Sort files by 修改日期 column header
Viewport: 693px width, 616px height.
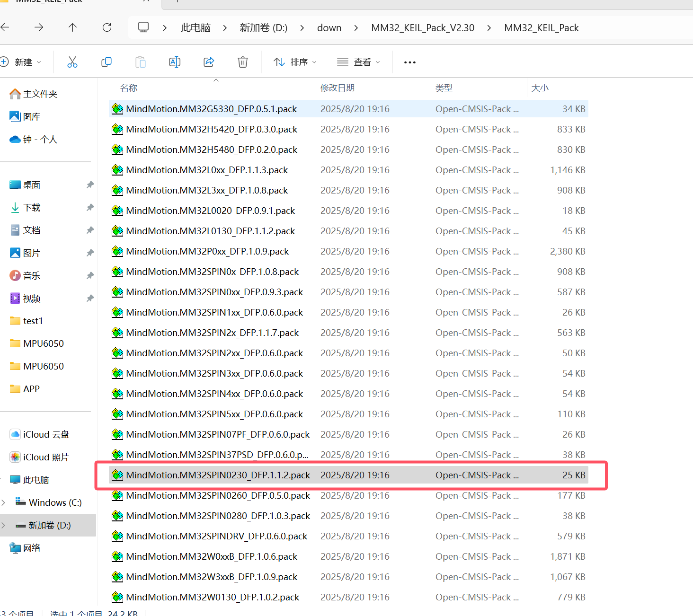click(337, 88)
